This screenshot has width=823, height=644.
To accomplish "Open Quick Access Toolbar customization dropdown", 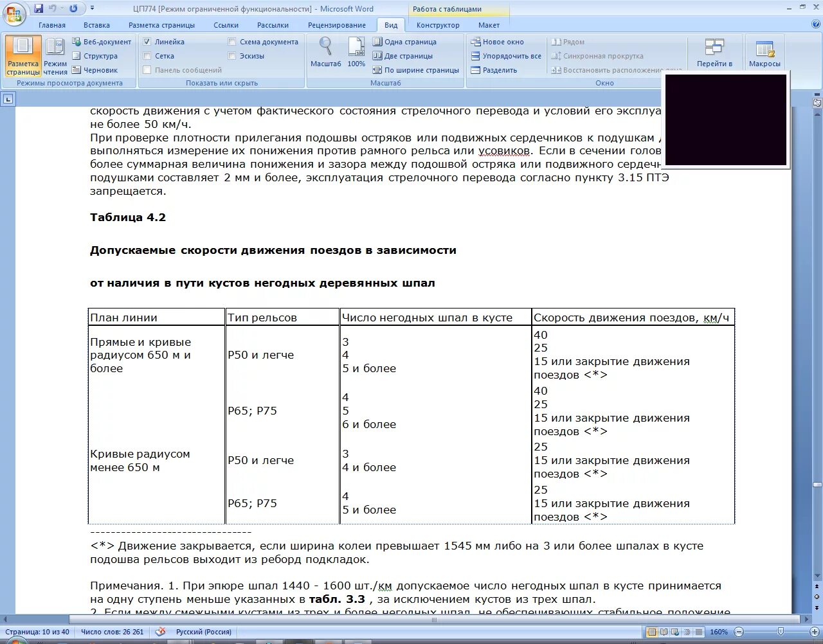I will point(92,8).
